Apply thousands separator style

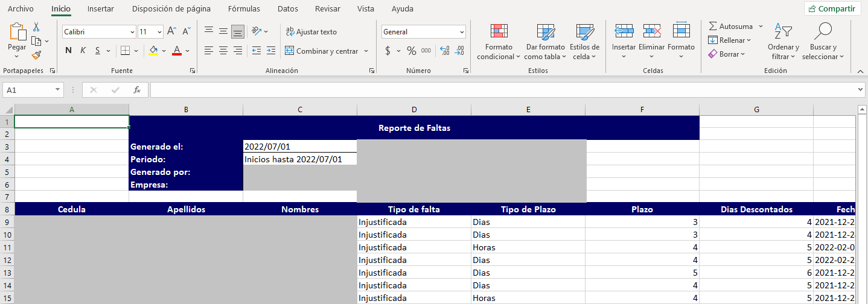426,51
